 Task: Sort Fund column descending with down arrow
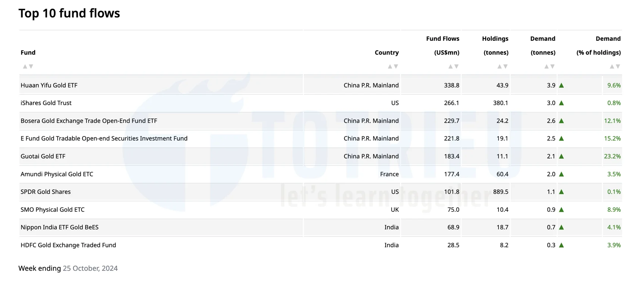click(31, 67)
